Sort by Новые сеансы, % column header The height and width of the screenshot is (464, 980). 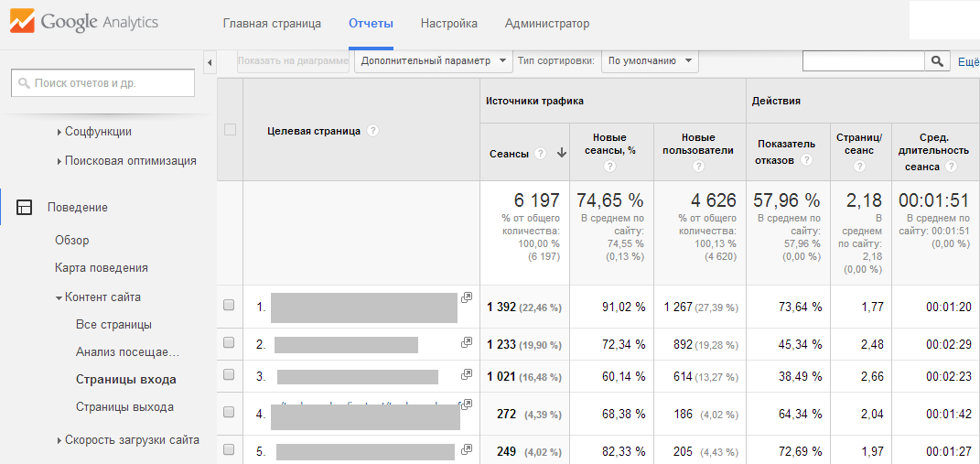point(610,144)
